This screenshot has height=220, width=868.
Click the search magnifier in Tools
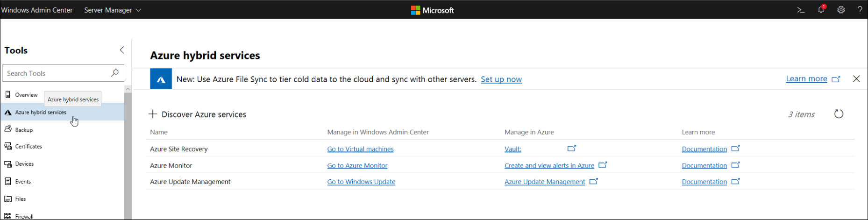115,73
